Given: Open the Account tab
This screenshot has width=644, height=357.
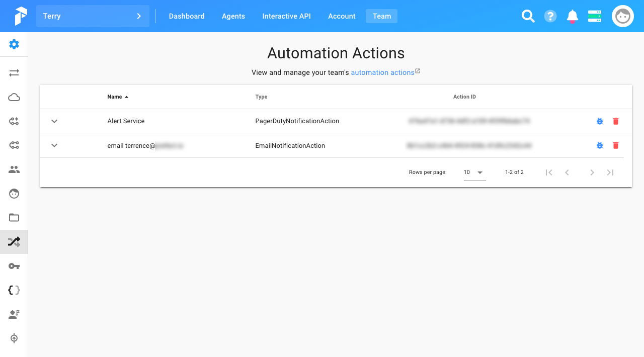Looking at the screenshot, I should [x=342, y=16].
